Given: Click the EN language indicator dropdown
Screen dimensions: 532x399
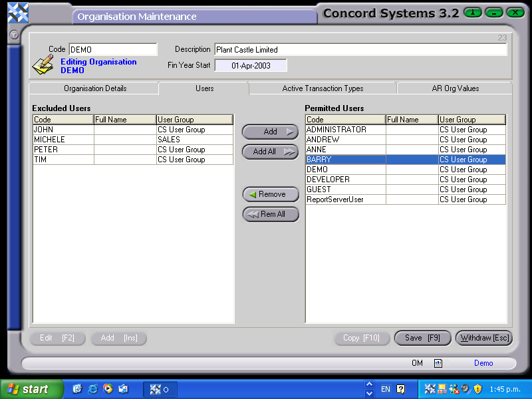Looking at the screenshot, I should pos(385,388).
